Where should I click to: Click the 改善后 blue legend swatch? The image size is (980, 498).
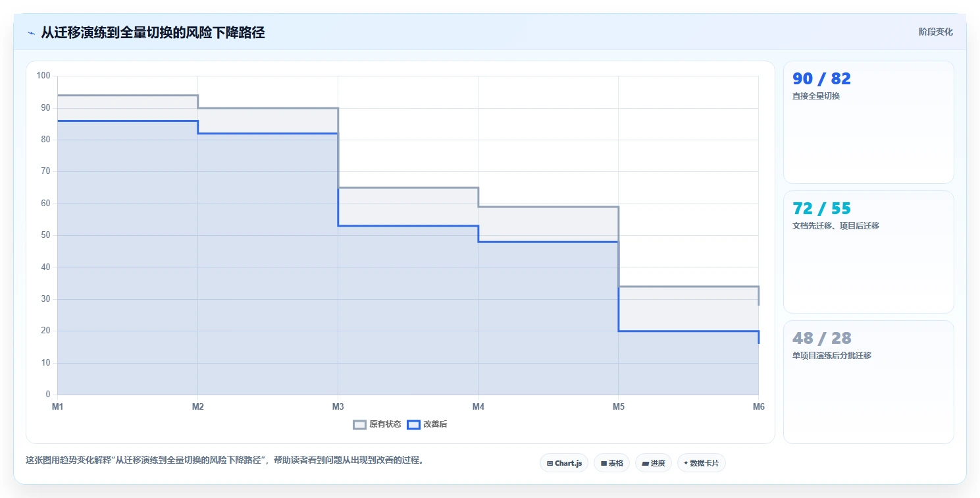coord(413,424)
